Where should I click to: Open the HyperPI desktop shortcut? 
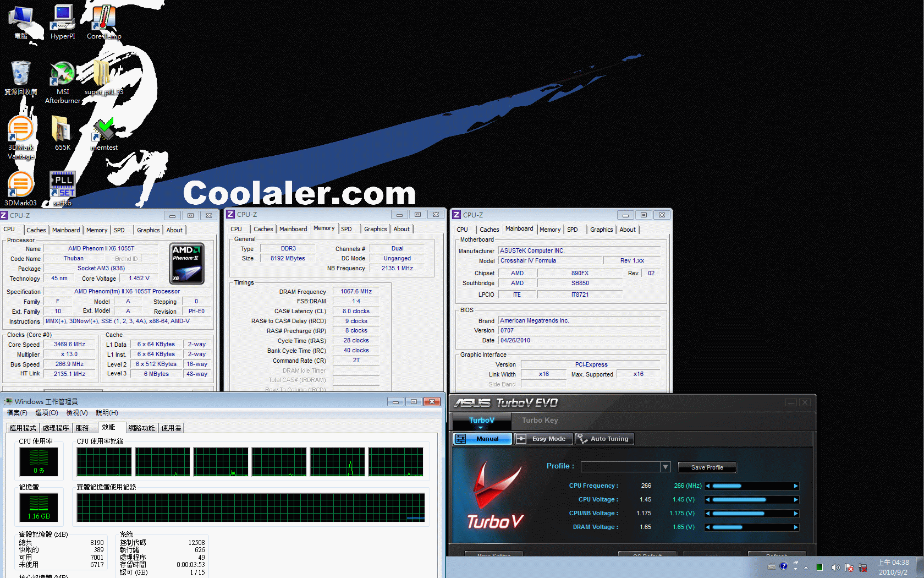point(63,22)
